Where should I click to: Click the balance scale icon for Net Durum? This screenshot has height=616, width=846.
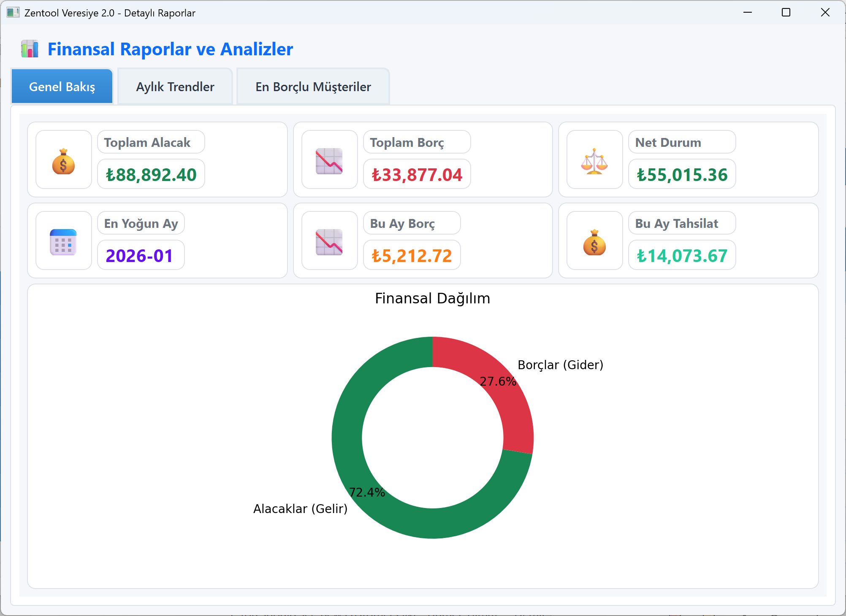[594, 162]
